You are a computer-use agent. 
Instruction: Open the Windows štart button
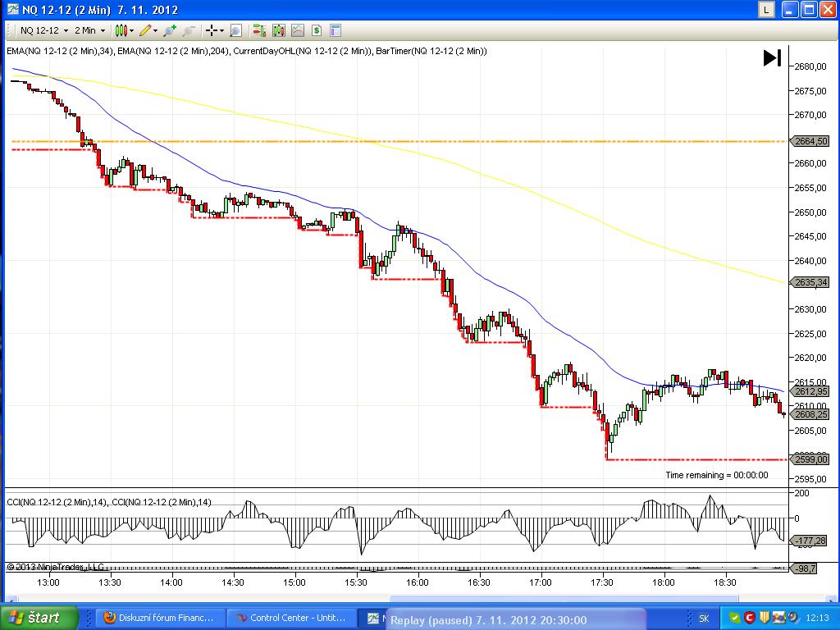(x=39, y=618)
